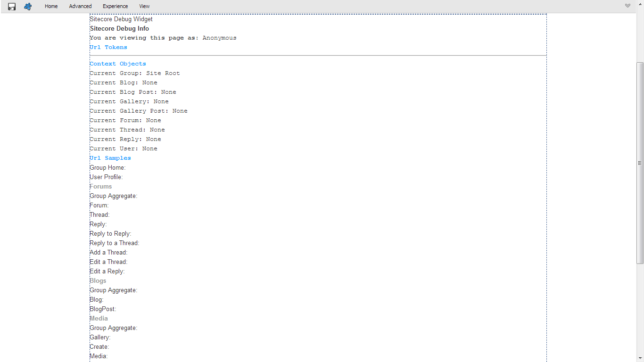Click 'Current Group: Site Root' line

tap(135, 73)
